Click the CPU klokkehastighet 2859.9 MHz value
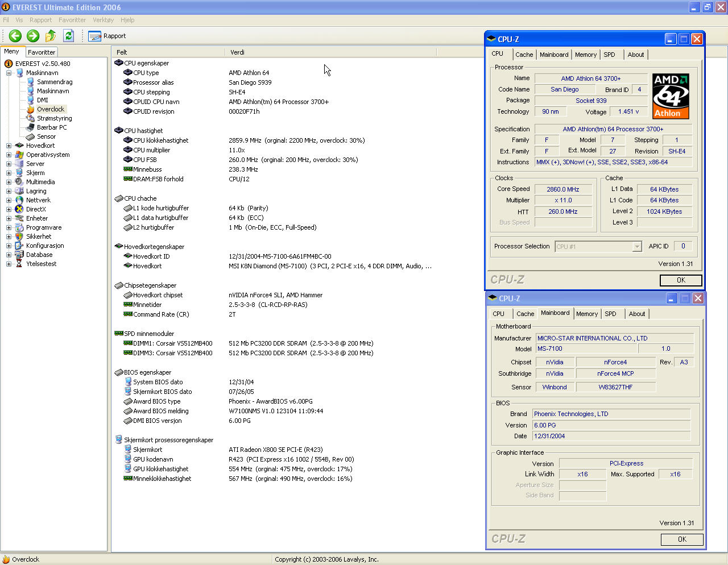Screen dimensions: 728x565 (297, 140)
